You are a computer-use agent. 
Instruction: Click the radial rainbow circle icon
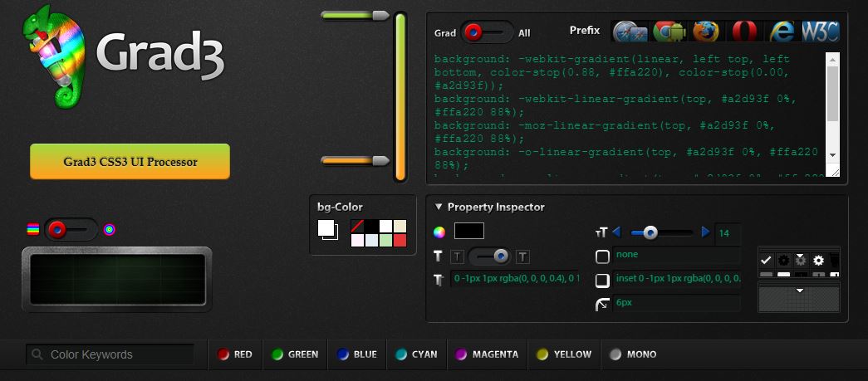(x=110, y=229)
